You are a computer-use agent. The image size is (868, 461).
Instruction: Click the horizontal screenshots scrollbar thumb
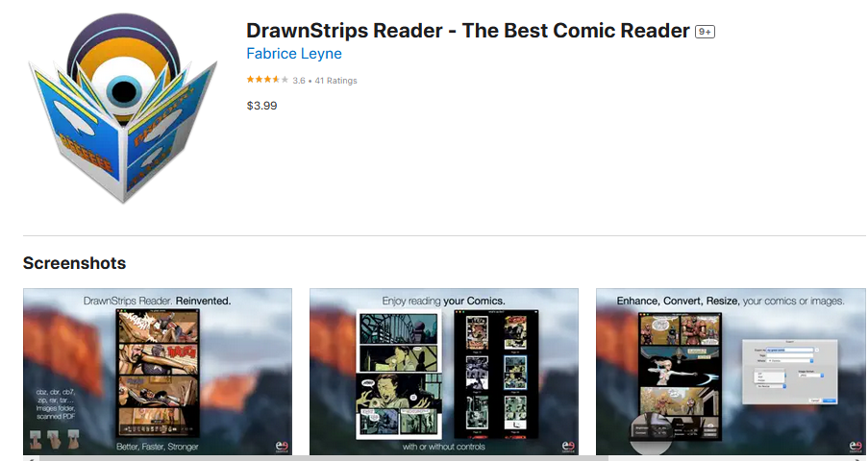click(x=323, y=459)
